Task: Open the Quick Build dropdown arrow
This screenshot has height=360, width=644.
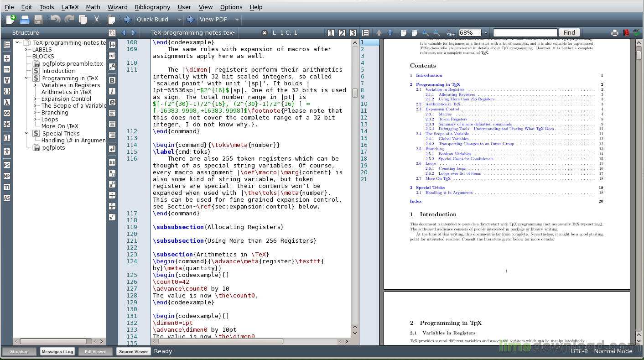Action: pos(179,20)
